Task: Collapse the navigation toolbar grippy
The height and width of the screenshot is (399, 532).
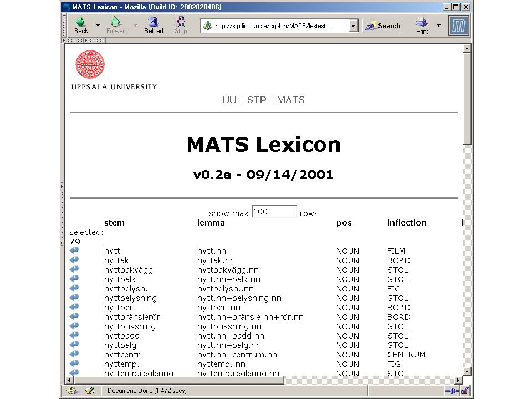Action: [64, 25]
